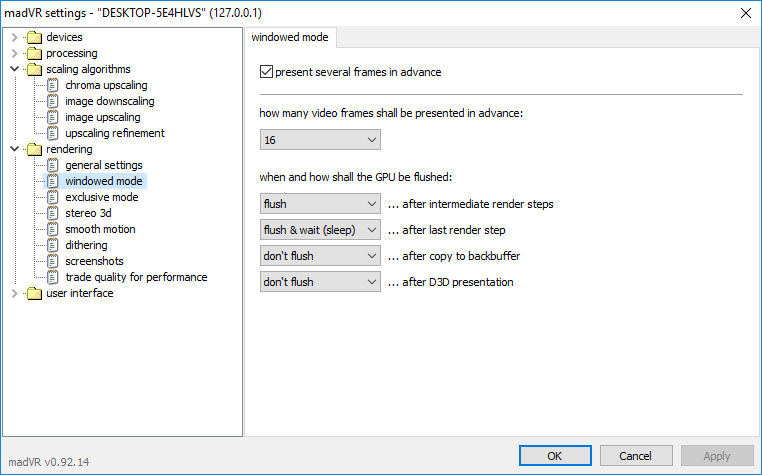The height and width of the screenshot is (475, 762).
Task: Click the user interface folder icon
Action: (35, 293)
